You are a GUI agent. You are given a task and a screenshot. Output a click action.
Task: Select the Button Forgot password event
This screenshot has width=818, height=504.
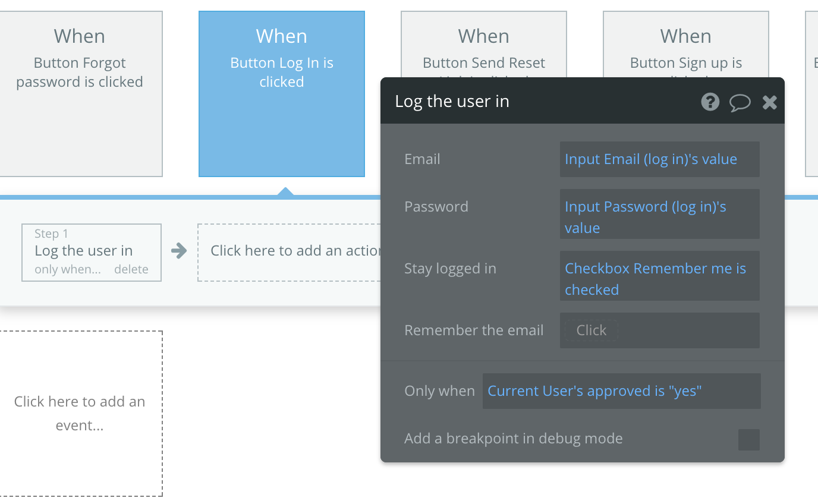80,94
